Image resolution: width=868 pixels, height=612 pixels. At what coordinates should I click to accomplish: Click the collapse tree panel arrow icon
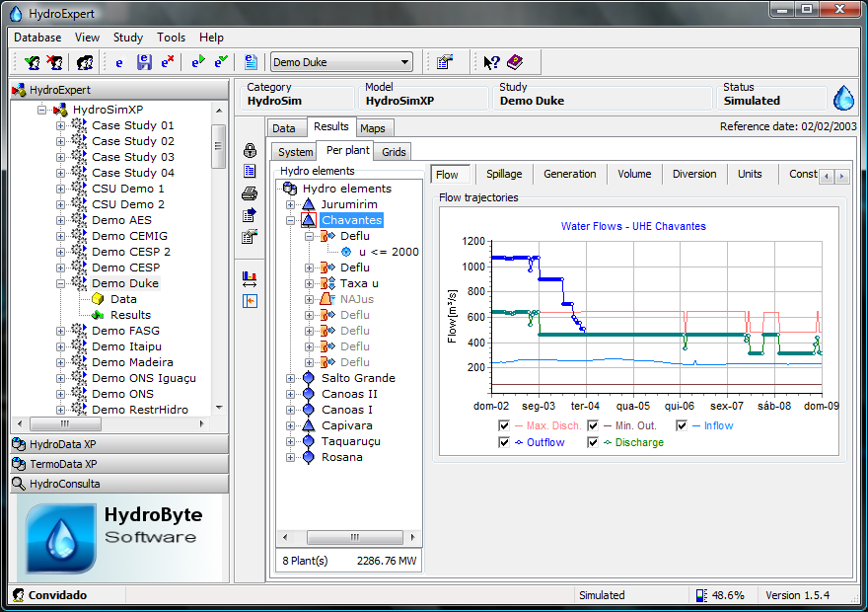coord(250,301)
